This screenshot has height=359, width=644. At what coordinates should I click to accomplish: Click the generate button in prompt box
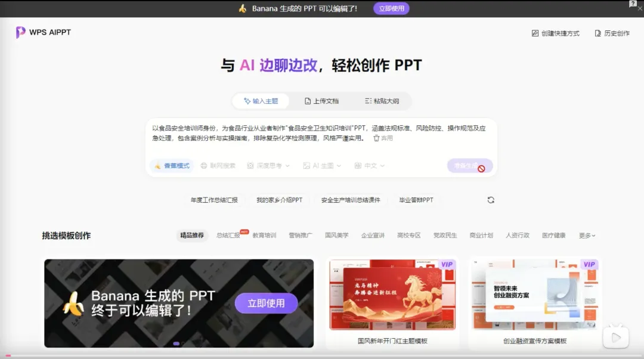(469, 166)
